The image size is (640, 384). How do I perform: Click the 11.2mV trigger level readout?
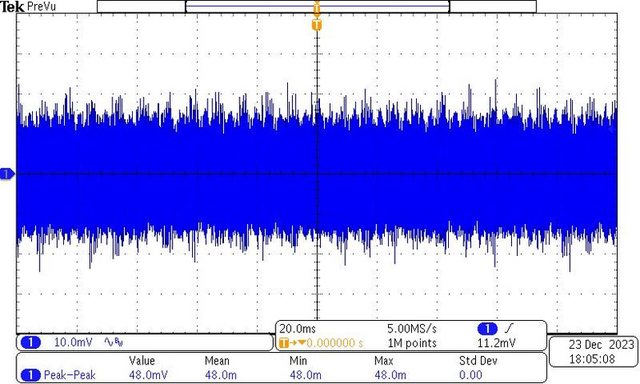tap(496, 343)
